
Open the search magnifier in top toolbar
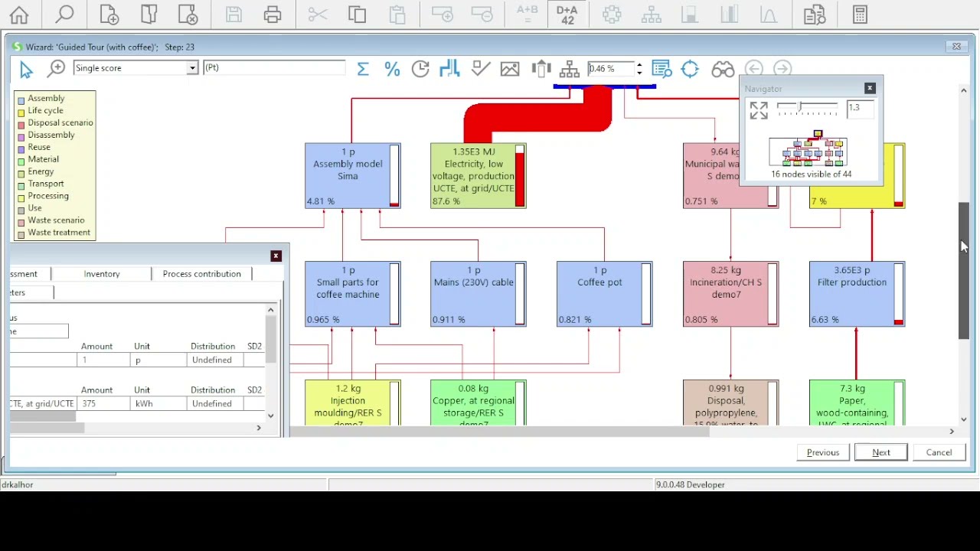[x=65, y=15]
